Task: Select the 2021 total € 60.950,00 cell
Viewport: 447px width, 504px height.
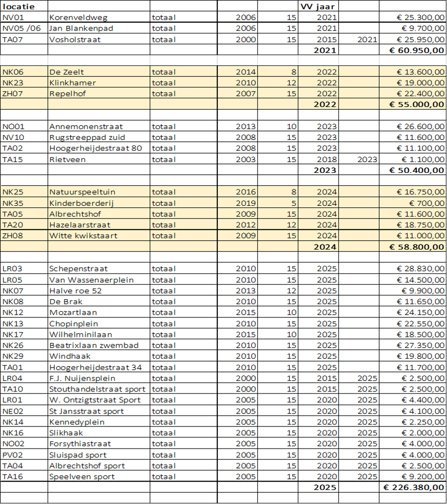Action: tap(413, 50)
